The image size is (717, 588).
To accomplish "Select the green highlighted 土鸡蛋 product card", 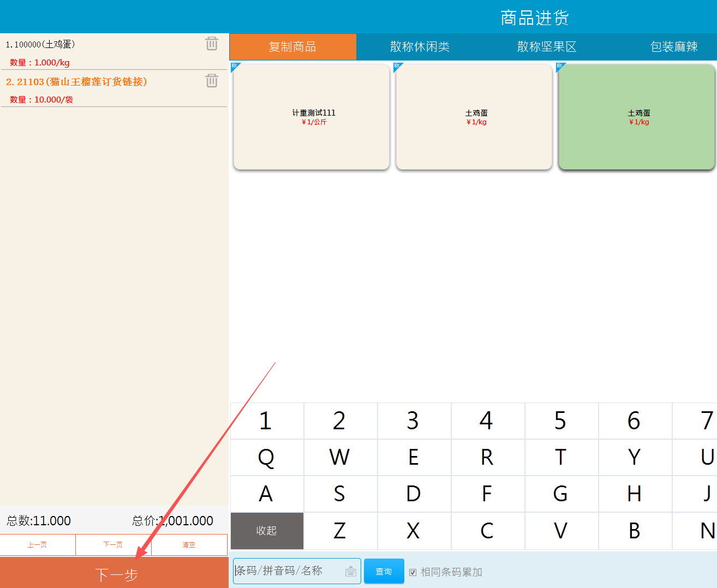I will tap(636, 117).
